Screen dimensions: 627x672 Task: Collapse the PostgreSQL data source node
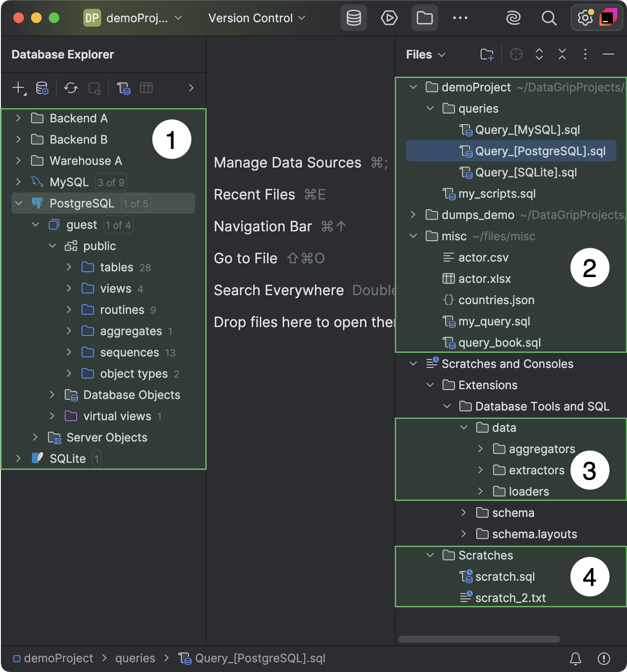click(19, 203)
